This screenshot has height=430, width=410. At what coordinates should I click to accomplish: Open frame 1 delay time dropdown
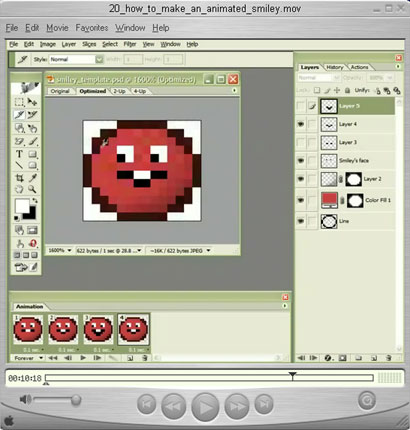(43, 350)
